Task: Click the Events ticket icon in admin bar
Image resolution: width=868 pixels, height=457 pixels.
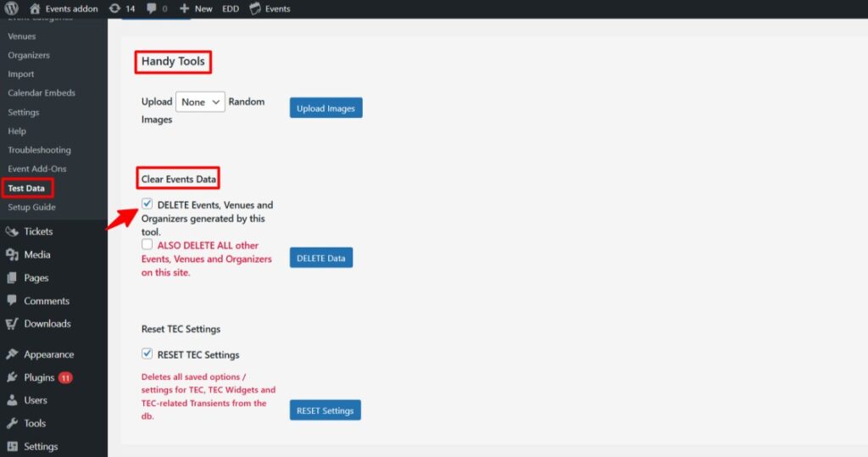Action: [255, 8]
